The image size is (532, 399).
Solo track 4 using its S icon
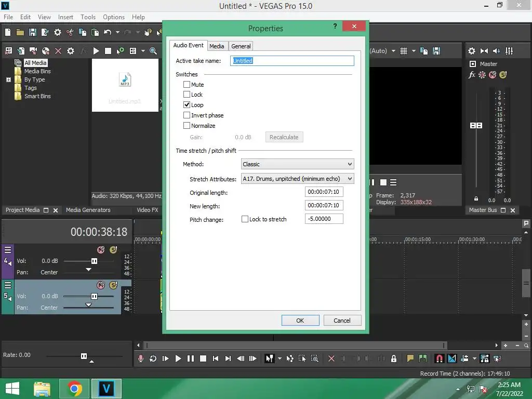click(113, 250)
